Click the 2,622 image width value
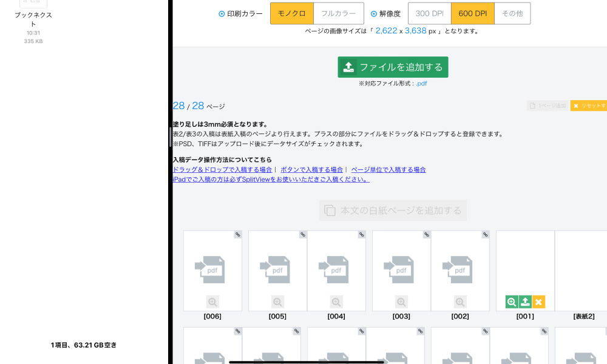 pos(386,30)
